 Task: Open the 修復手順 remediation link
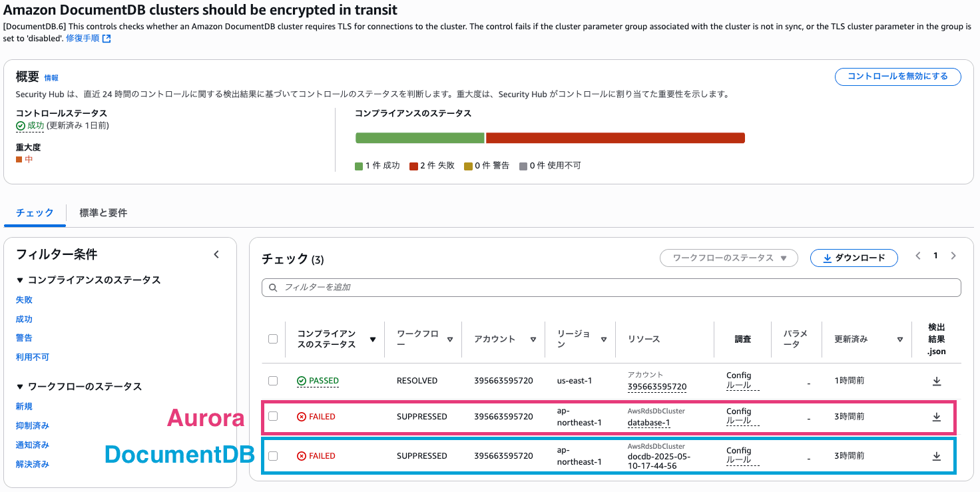point(83,39)
